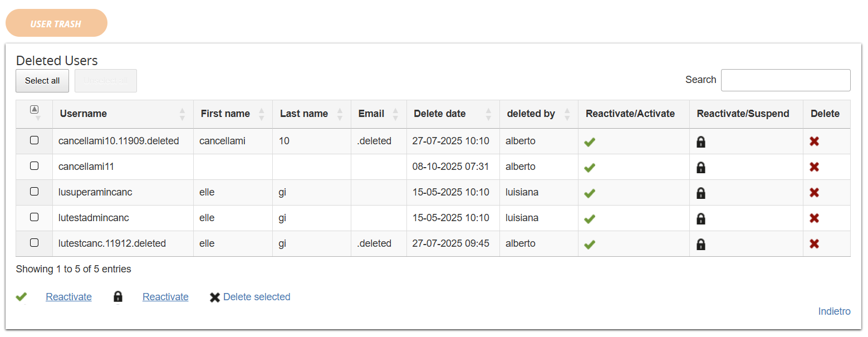Click red delete X for cancellami11

point(814,167)
